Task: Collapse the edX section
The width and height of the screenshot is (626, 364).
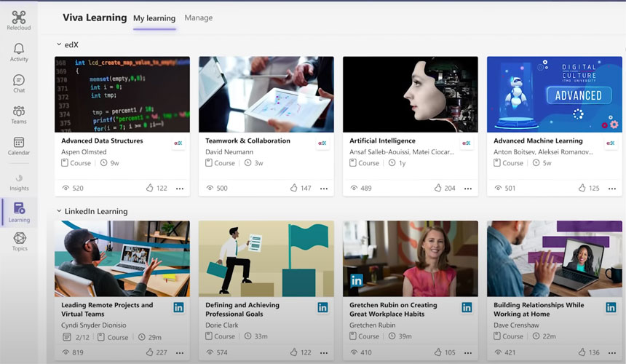Action: [x=59, y=44]
